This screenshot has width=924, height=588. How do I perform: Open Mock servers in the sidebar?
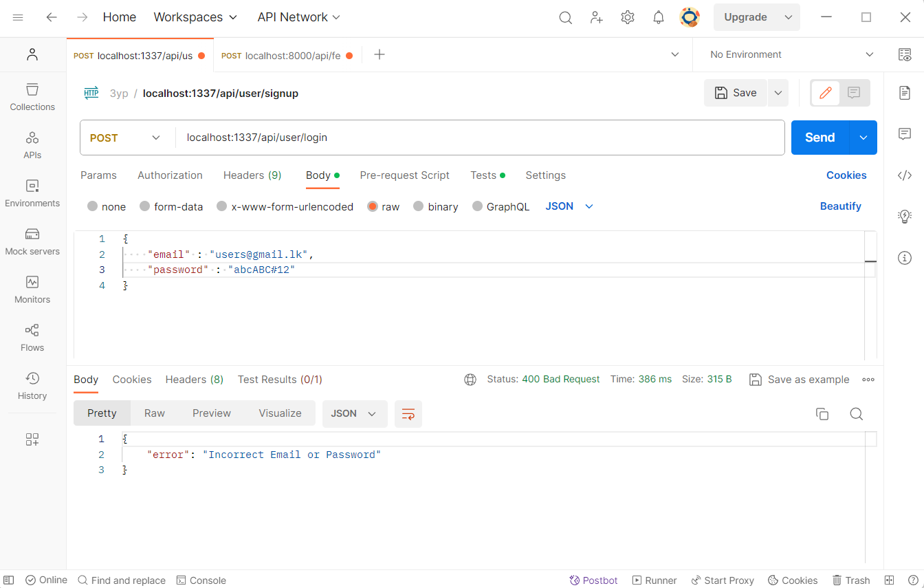pos(32,241)
